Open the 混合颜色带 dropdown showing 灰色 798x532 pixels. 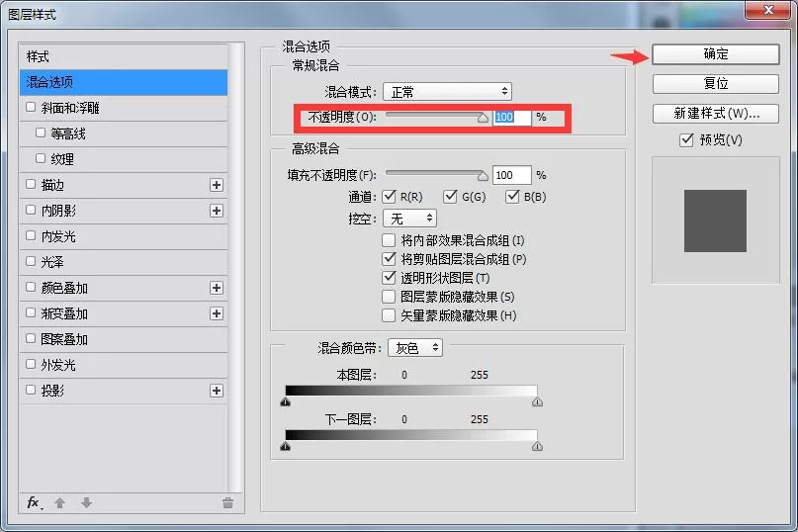pyautogui.click(x=415, y=348)
